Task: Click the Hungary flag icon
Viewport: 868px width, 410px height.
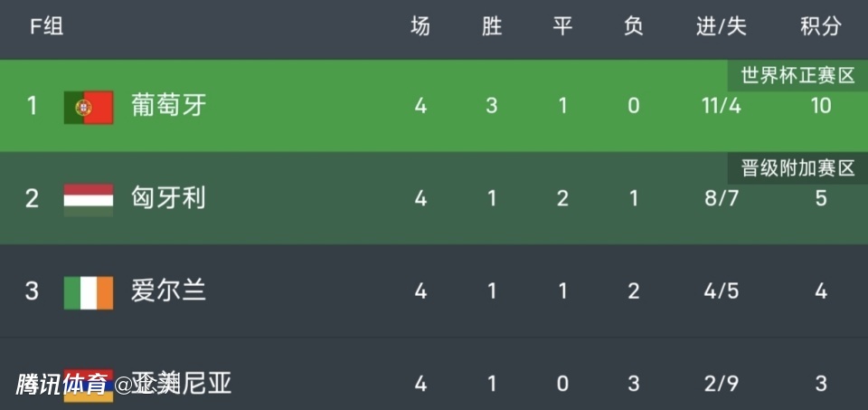Action: point(89,199)
